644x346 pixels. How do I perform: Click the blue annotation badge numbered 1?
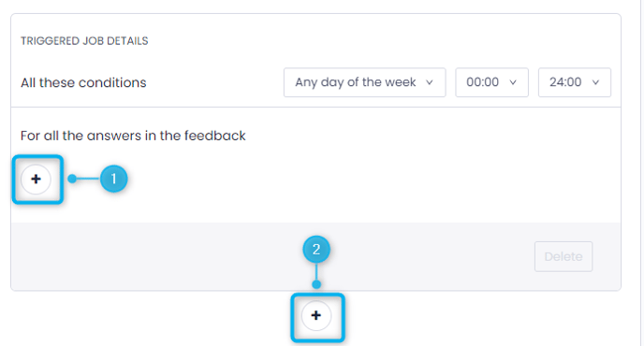pos(114,179)
